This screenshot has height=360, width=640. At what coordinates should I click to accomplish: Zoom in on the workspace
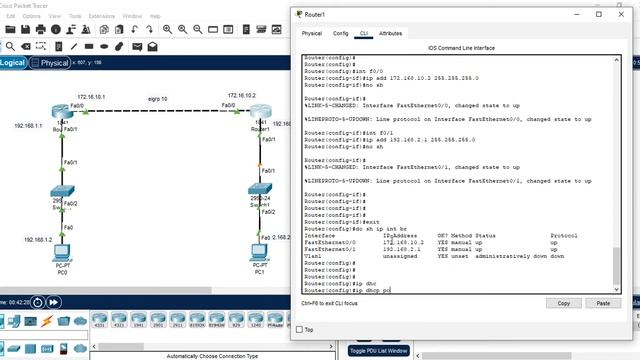[167, 29]
